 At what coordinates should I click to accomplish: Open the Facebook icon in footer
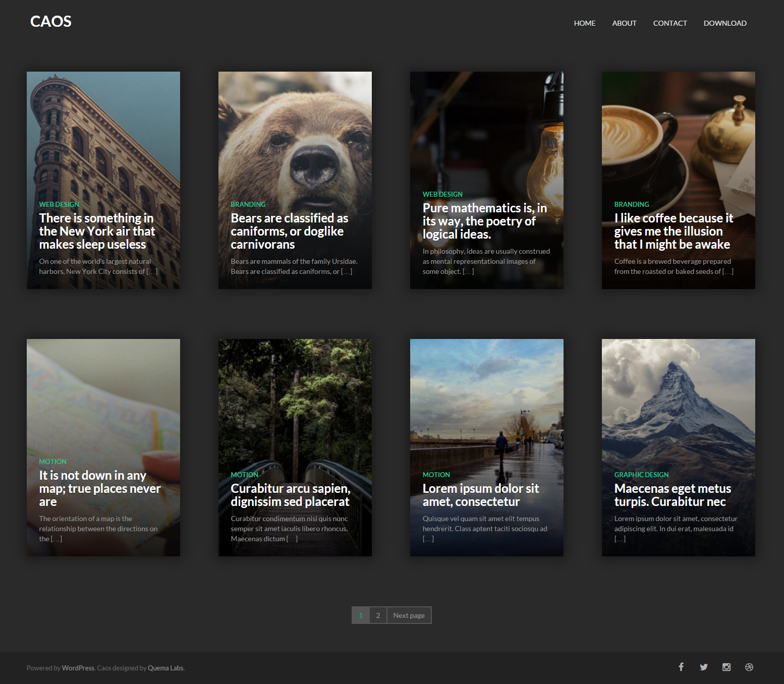click(681, 667)
